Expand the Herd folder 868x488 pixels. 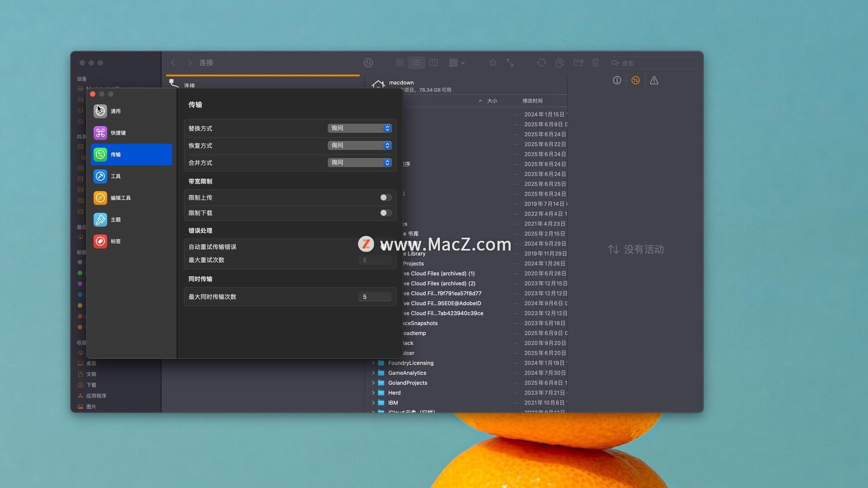tap(373, 393)
